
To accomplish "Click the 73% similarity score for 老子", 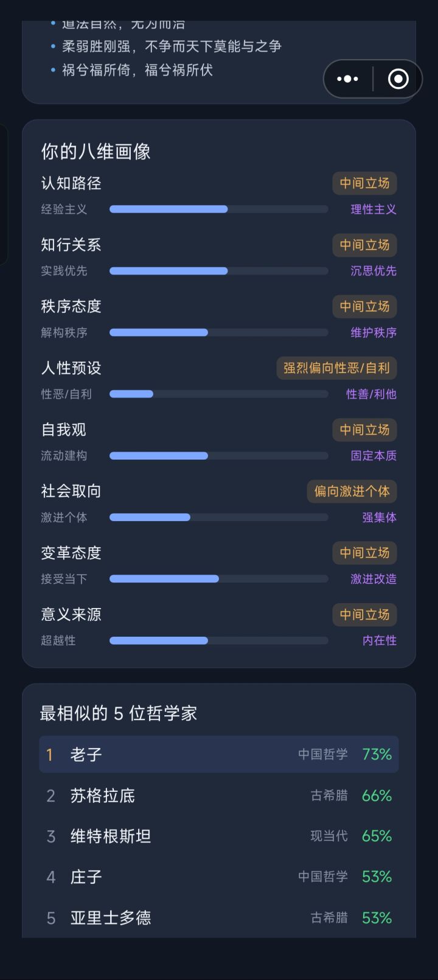I will (377, 755).
